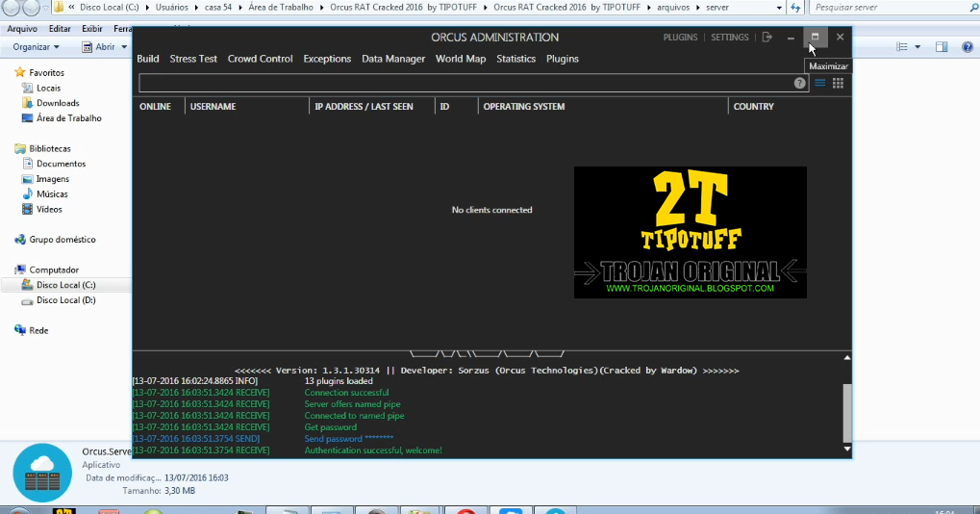Image resolution: width=980 pixels, height=514 pixels.
Task: Open Arquivo menu in Explorer window
Action: (x=22, y=29)
